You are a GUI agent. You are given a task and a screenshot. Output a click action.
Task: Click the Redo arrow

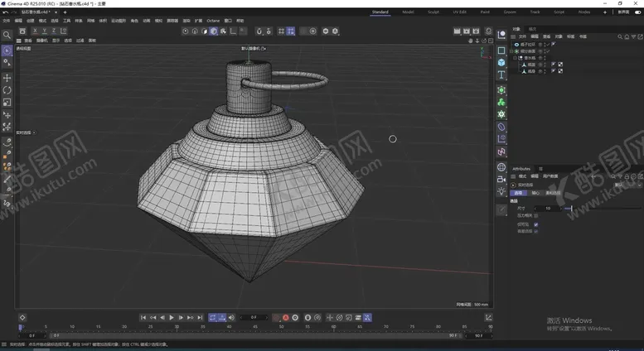pos(13,12)
